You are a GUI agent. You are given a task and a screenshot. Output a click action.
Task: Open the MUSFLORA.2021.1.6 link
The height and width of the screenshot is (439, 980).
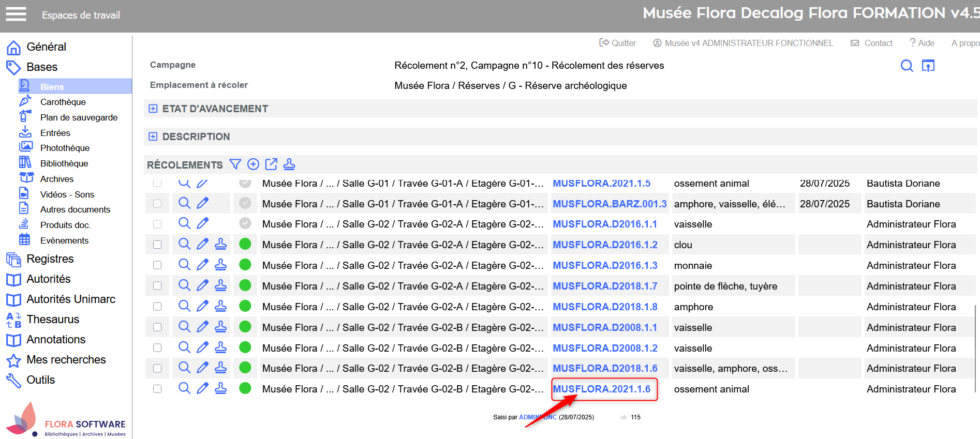click(601, 389)
